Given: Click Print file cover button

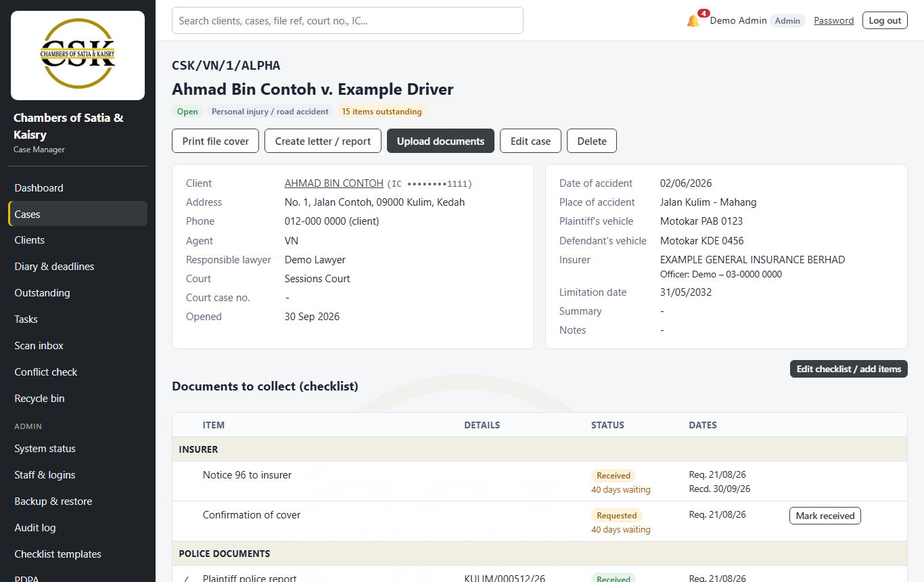Looking at the screenshot, I should [x=215, y=141].
